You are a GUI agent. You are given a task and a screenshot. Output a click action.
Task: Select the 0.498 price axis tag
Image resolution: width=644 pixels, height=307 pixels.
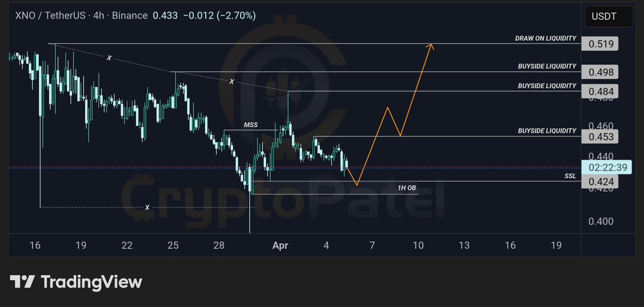(600, 72)
